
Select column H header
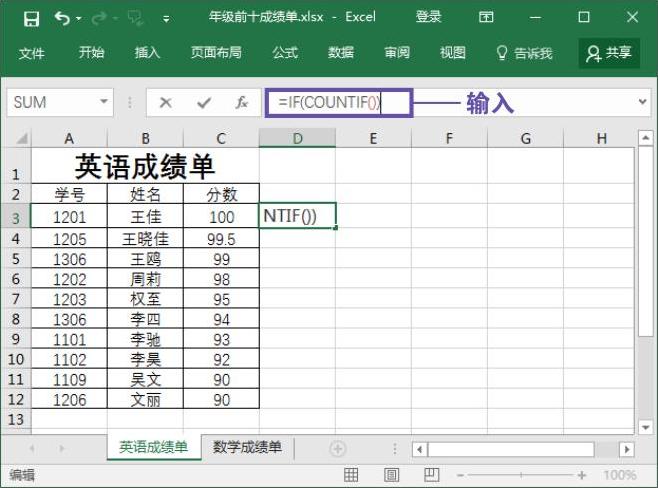tap(601, 138)
